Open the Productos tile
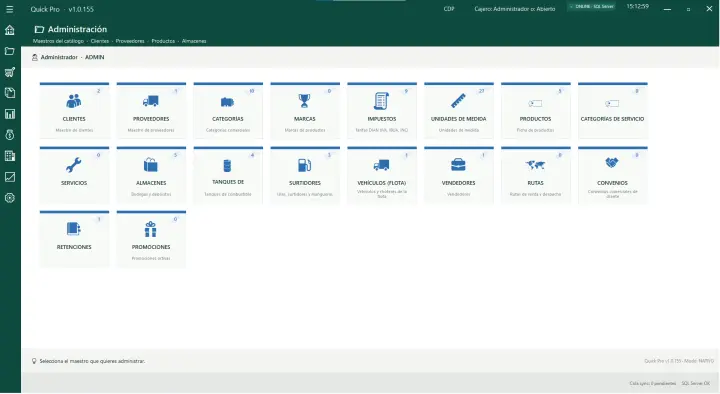 (535, 111)
